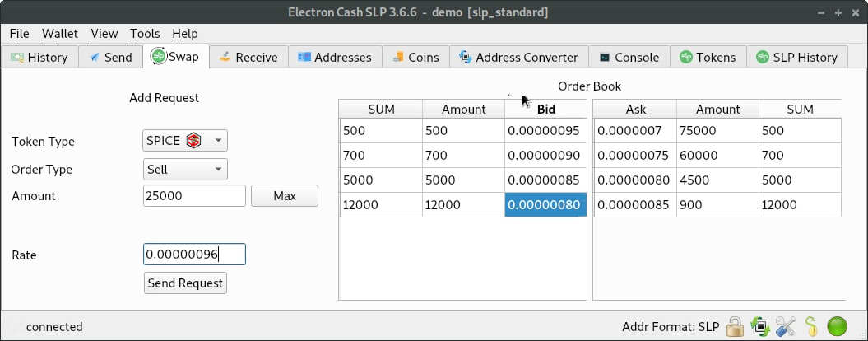Open the Tools menu
The width and height of the screenshot is (868, 341).
click(145, 34)
